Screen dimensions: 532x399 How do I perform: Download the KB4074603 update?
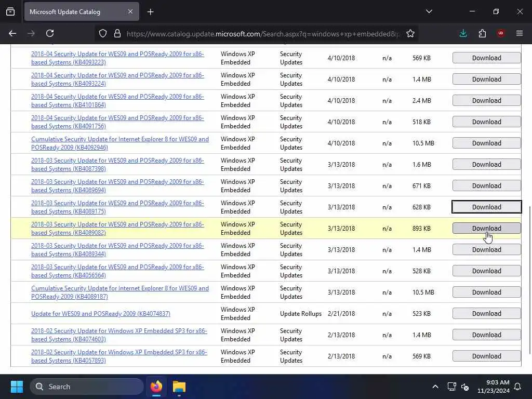tap(486, 335)
